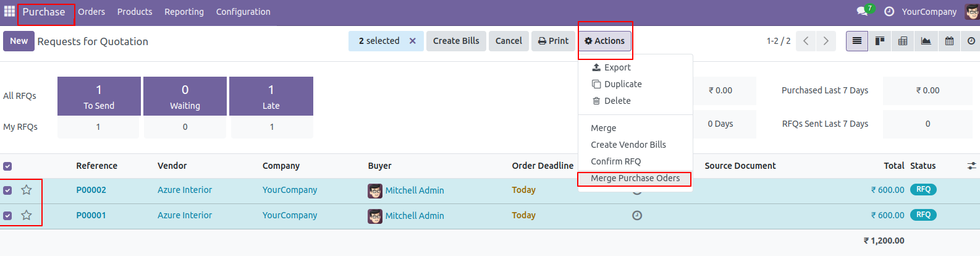Image resolution: width=980 pixels, height=256 pixels.
Task: Click the Print button
Action: click(553, 41)
